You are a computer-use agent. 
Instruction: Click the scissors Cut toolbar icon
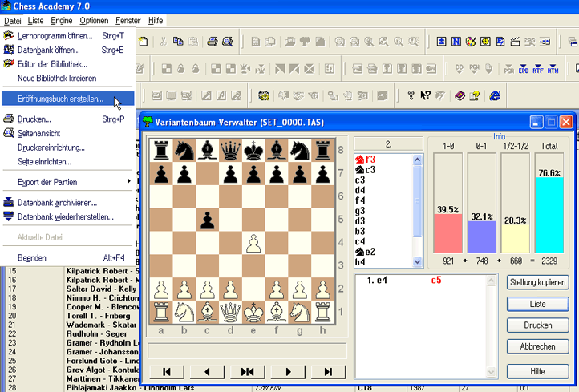[x=164, y=42]
